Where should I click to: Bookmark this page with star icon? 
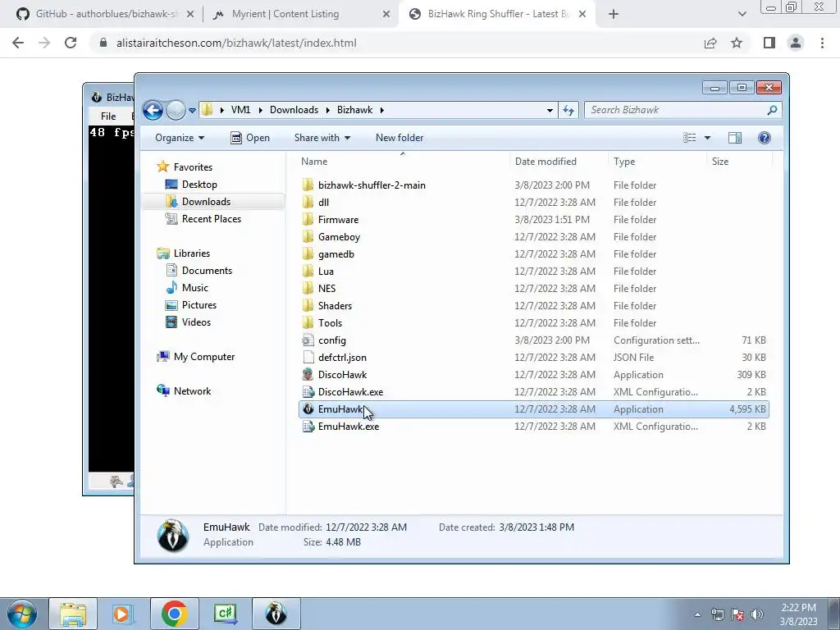coord(737,43)
